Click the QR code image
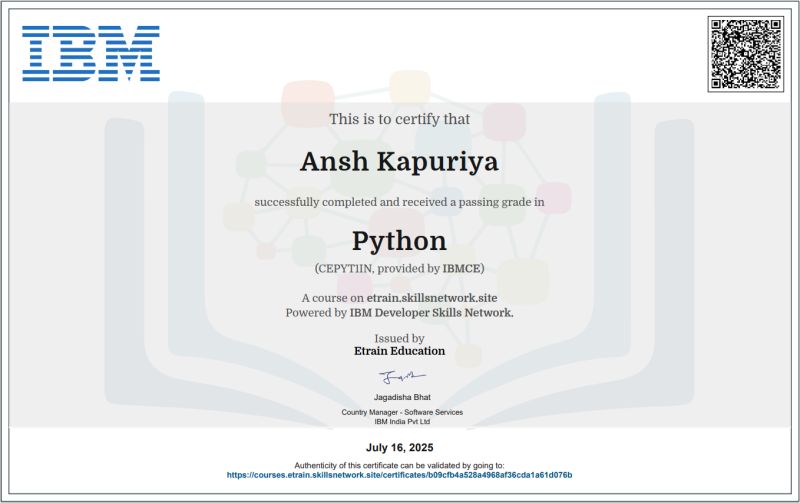The image size is (800, 503). (x=745, y=54)
